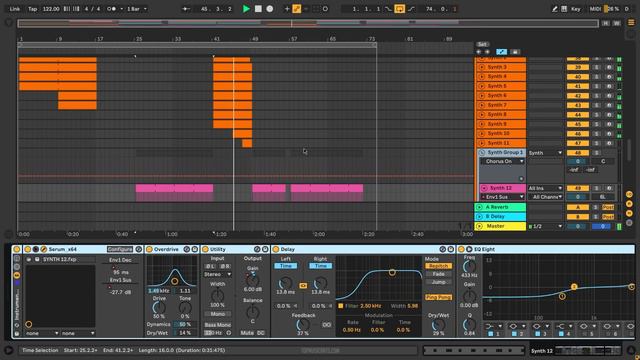Toggle the Overdrive device activator
640x360 pixels.
click(149, 249)
